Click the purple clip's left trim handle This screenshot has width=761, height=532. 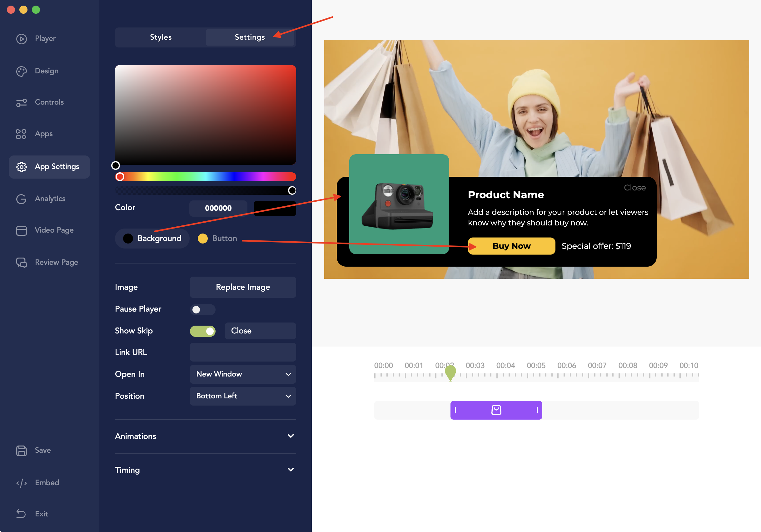pyautogui.click(x=455, y=410)
